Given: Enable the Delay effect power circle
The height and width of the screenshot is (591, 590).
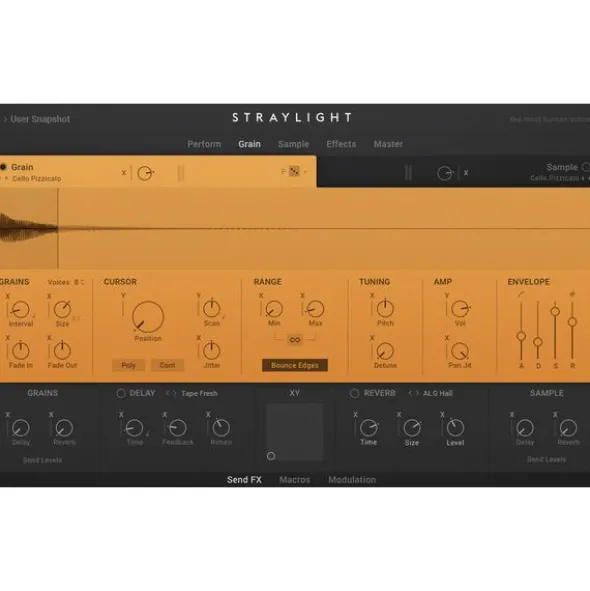Looking at the screenshot, I should point(121,393).
